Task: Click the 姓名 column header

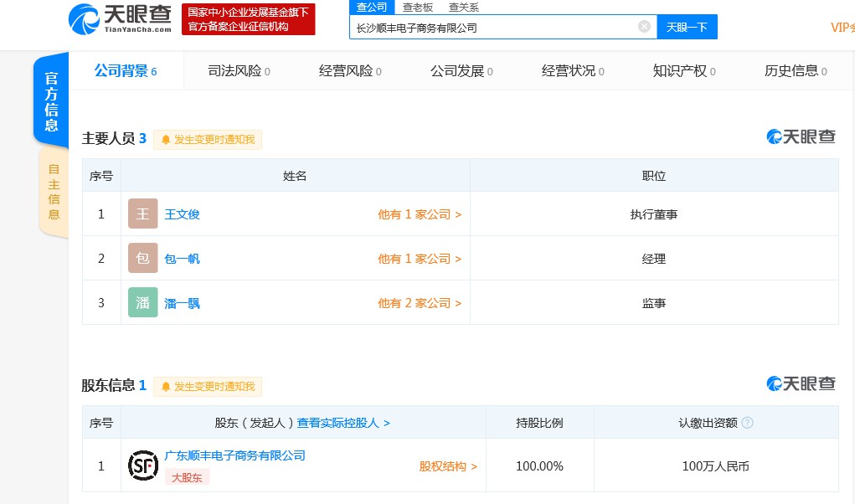Action: [x=295, y=176]
